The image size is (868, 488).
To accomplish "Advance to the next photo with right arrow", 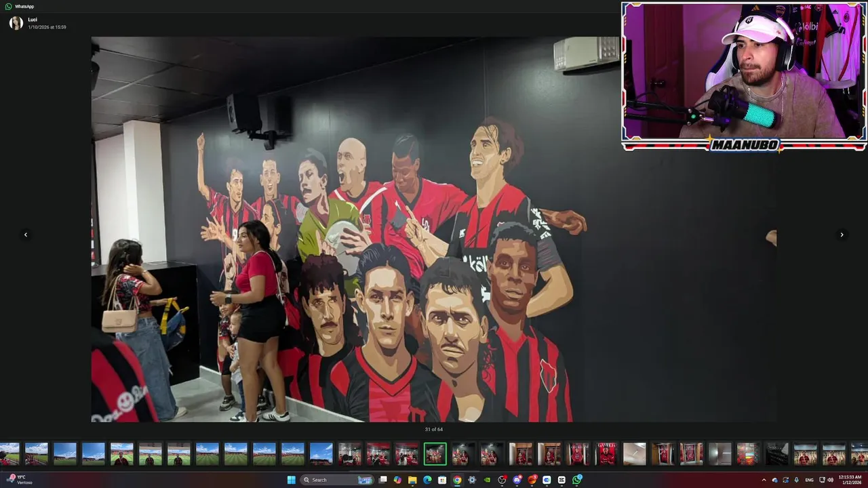I will pyautogui.click(x=842, y=235).
